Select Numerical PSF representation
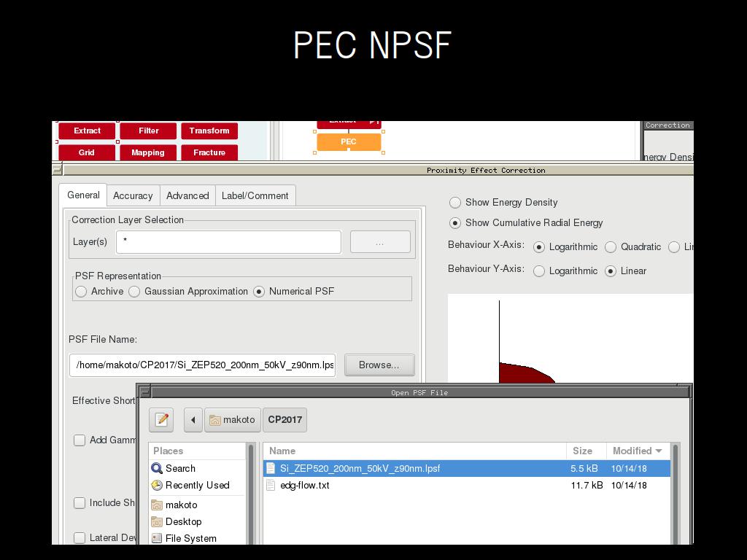The image size is (747, 560). click(x=259, y=292)
